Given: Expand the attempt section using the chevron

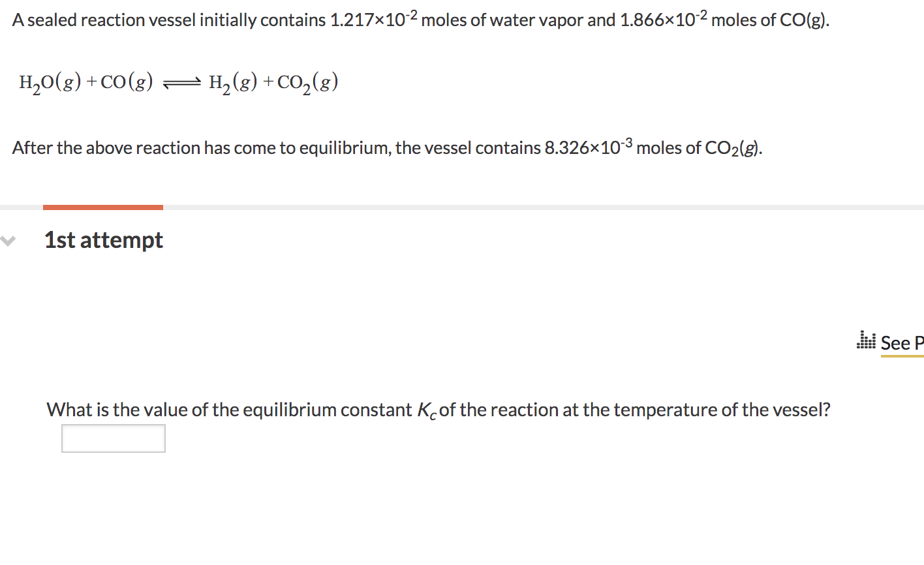Looking at the screenshot, I should [x=7, y=241].
